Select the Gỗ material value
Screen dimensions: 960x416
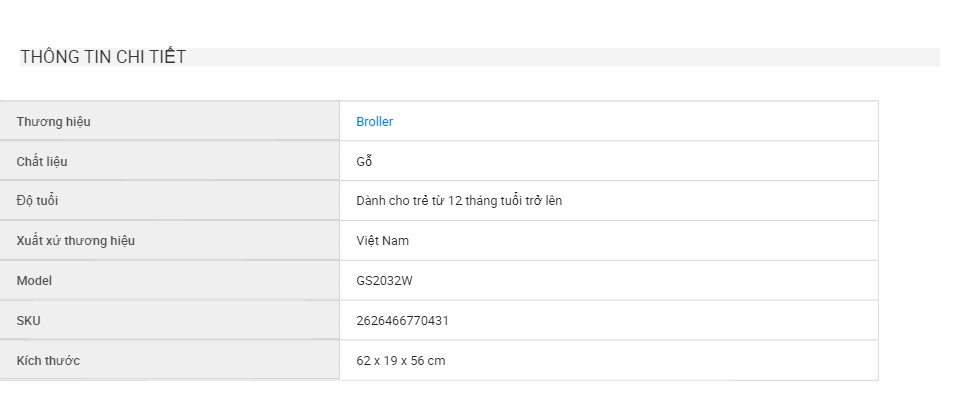tap(364, 161)
